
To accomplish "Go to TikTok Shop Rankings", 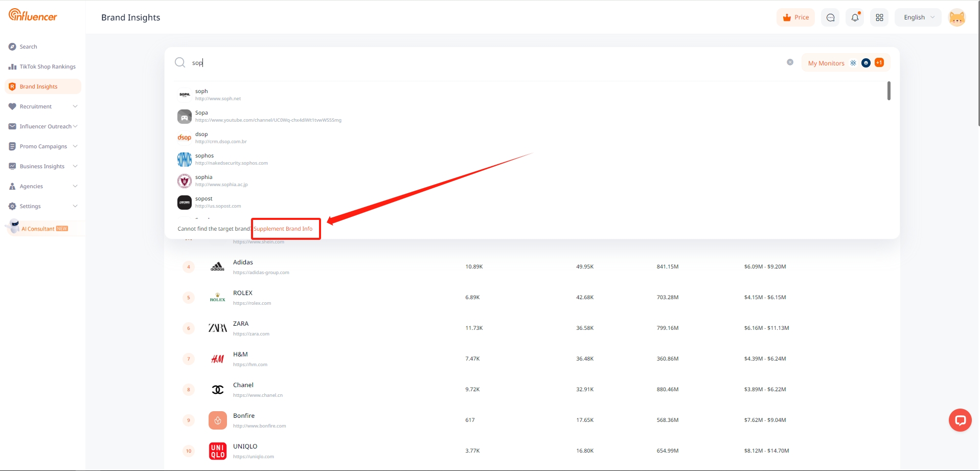I will tap(47, 66).
